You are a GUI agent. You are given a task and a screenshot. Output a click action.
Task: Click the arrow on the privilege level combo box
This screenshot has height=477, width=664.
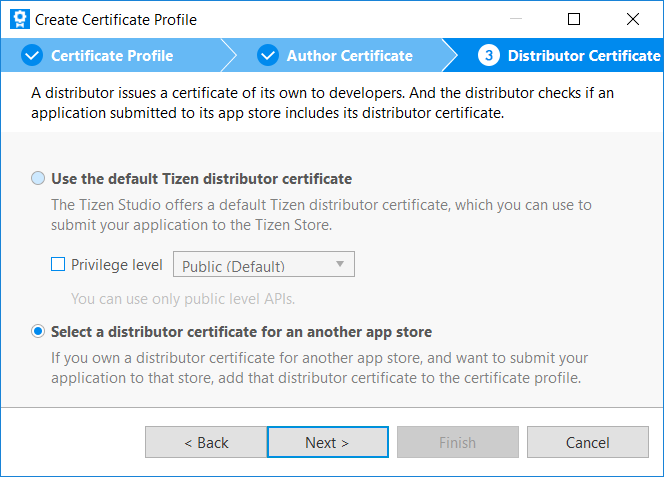tap(340, 265)
